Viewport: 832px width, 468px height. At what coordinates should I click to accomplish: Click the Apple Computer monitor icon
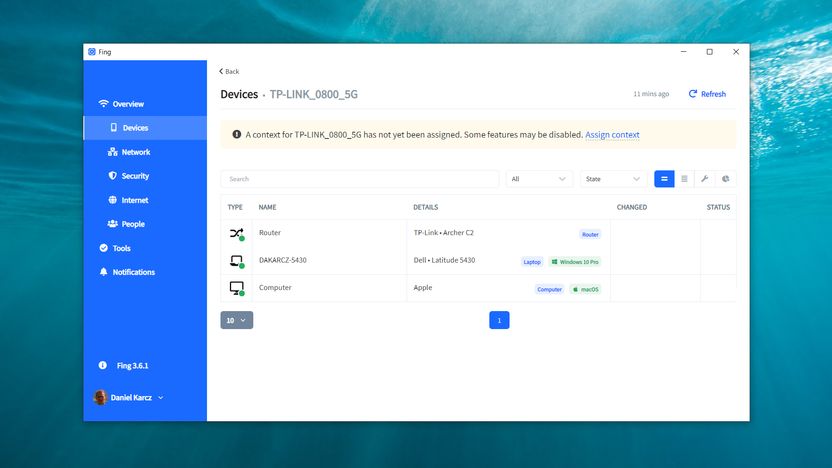[x=237, y=288]
